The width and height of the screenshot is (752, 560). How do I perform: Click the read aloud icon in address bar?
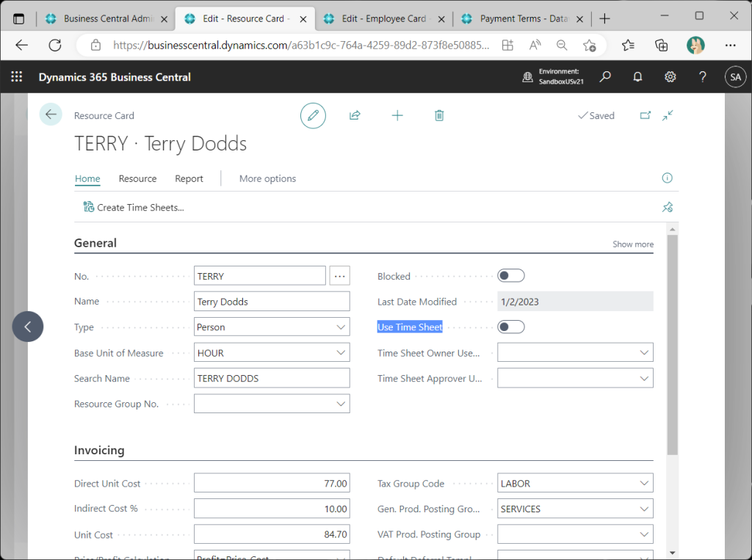535,46
